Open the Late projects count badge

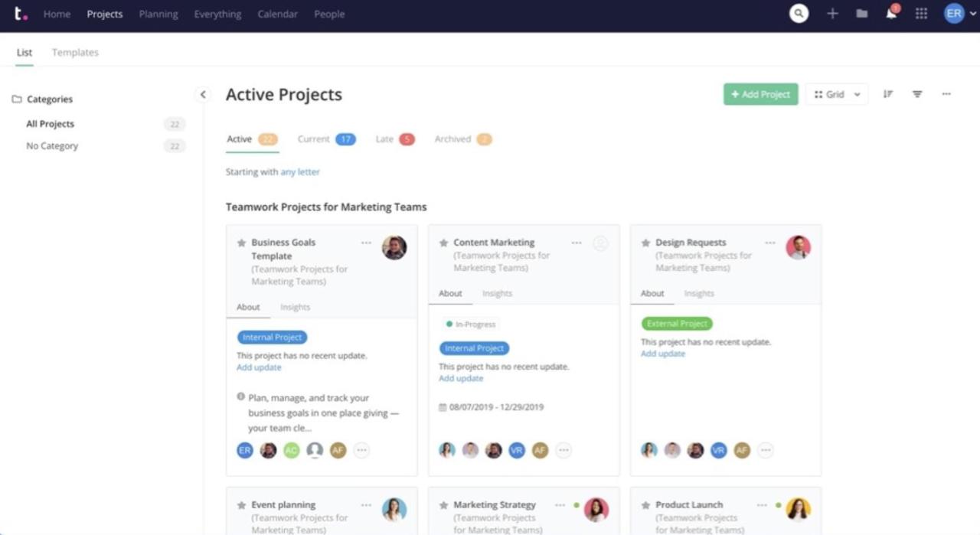coord(407,139)
